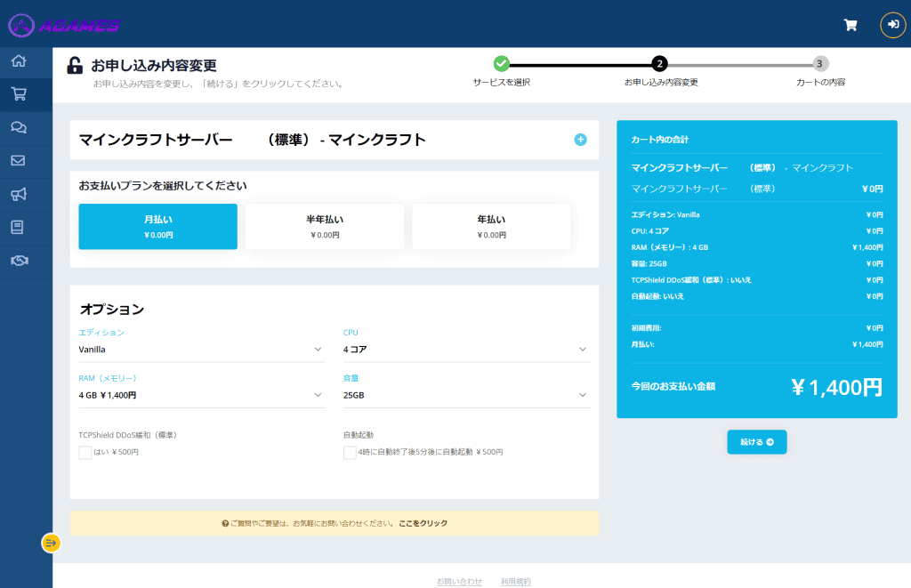Go to home via sidebar house icon
The image size is (911, 588).
(19, 61)
